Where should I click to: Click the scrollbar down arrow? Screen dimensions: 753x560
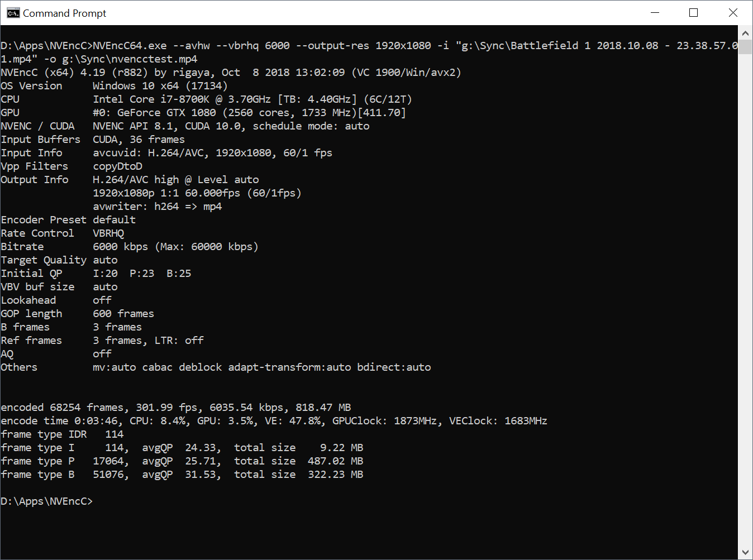[745, 552]
